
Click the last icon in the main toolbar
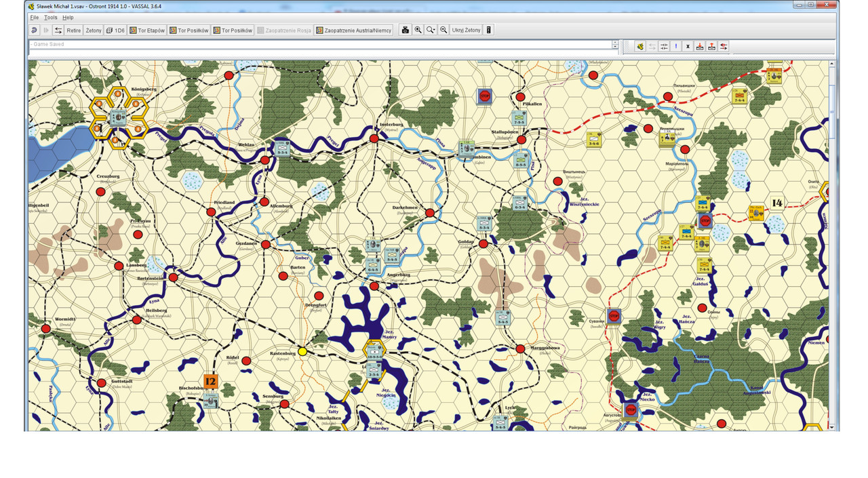point(489,30)
